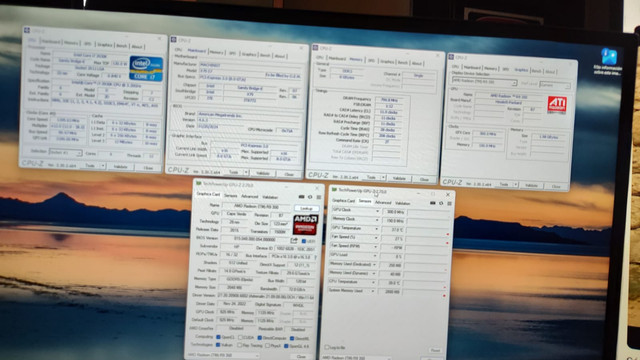Toggle the OpenCL checkbox
This screenshot has height=360, width=640.
(218, 337)
